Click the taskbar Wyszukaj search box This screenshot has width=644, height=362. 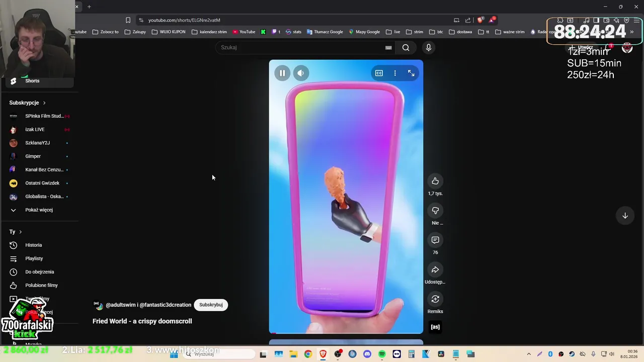click(x=218, y=354)
